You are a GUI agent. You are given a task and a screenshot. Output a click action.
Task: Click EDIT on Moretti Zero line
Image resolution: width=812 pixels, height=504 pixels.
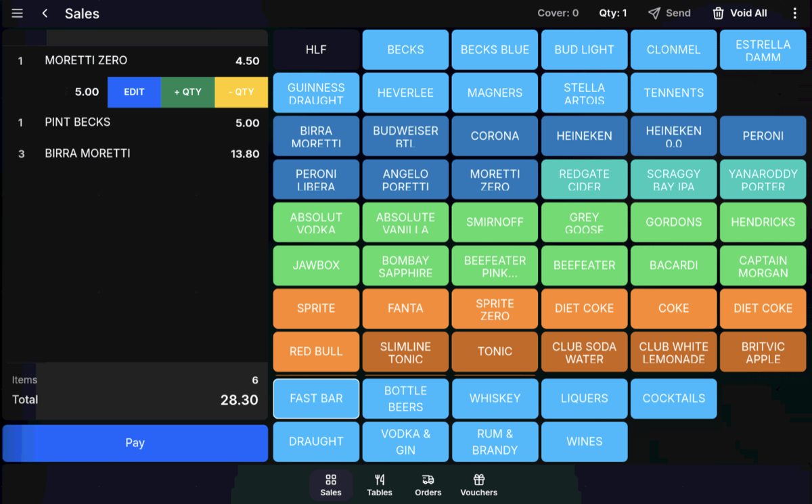click(x=134, y=93)
